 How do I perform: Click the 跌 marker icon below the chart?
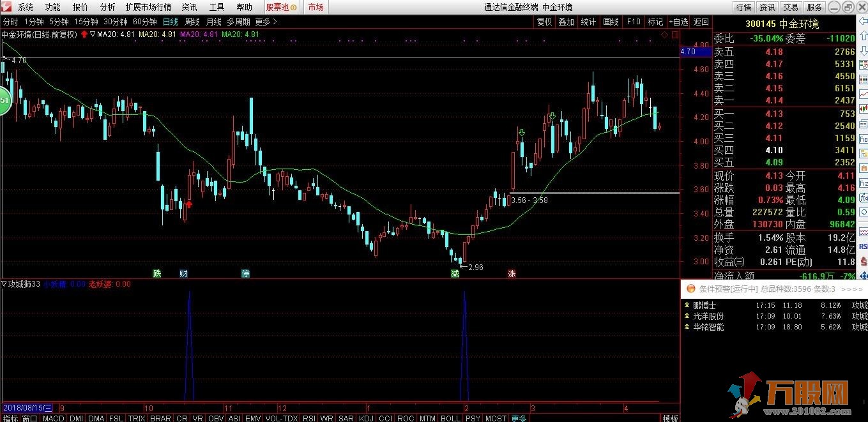pyautogui.click(x=157, y=273)
